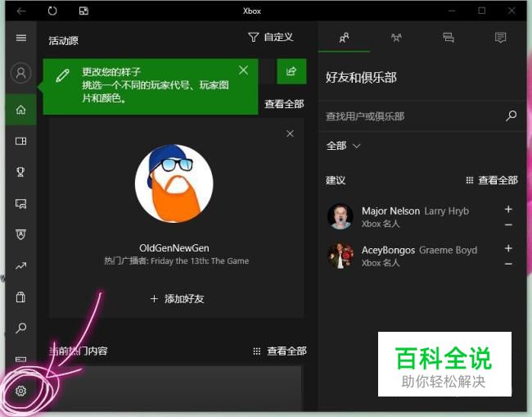Add Major Nelson as friend

(x=508, y=209)
